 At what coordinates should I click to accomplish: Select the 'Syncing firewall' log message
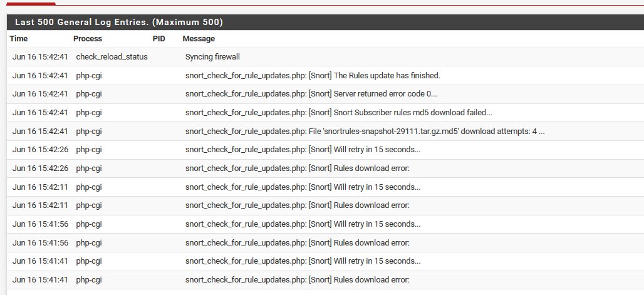[212, 57]
